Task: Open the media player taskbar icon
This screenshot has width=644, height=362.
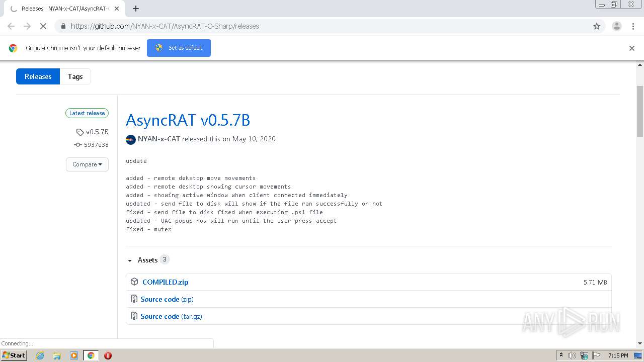Action: (x=74, y=355)
